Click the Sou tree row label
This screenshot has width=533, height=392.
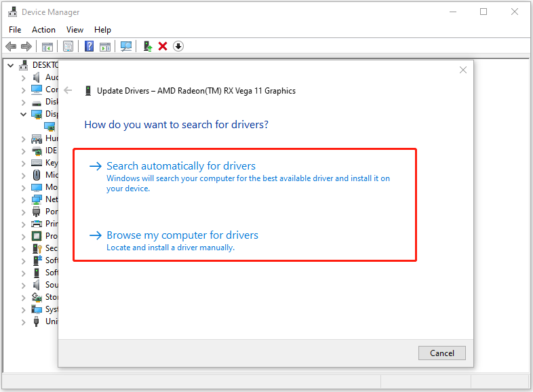pyautogui.click(x=52, y=285)
